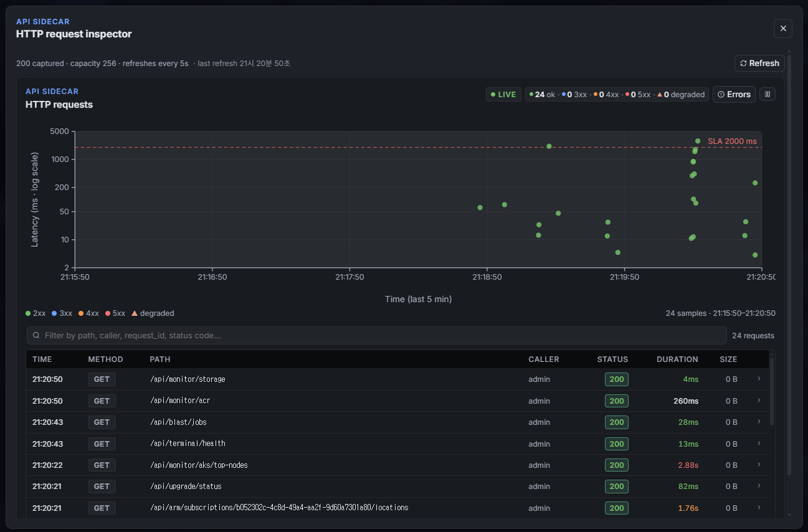Screen dimensions: 808x532
Task: Click the 200 status badge for /api/monitor/acr
Action: [617, 401]
